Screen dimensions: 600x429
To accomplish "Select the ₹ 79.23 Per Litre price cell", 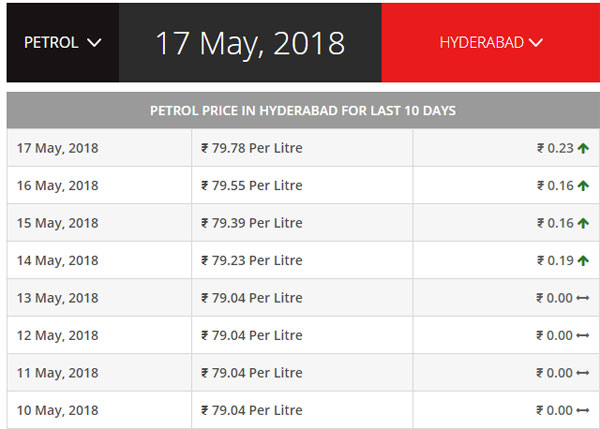I will pyautogui.click(x=302, y=260).
